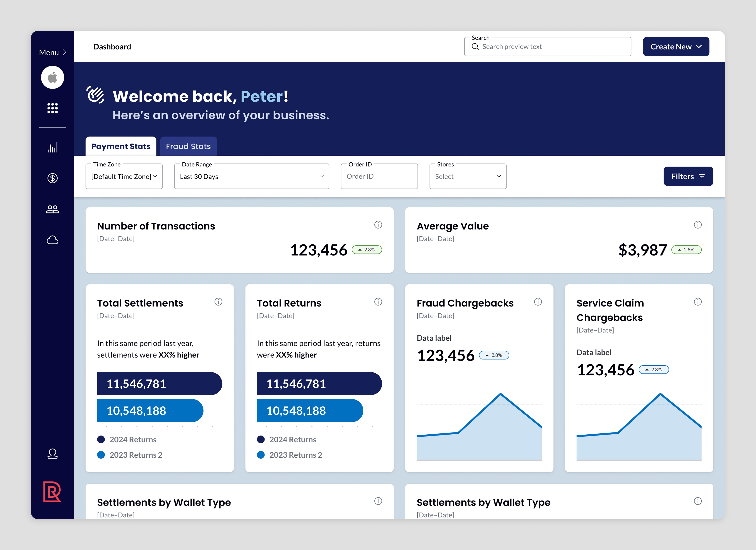The width and height of the screenshot is (756, 550).
Task: Open the dollar payments sidebar icon
Action: point(52,178)
